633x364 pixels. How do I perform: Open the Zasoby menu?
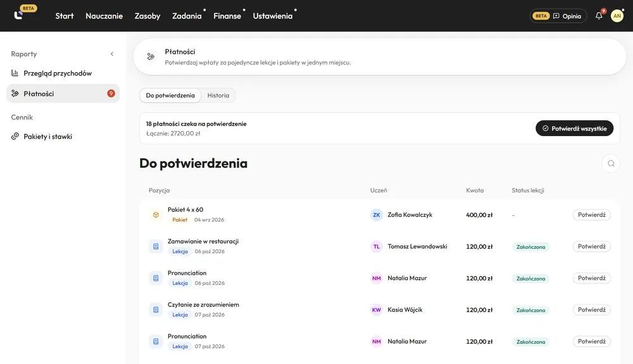147,16
